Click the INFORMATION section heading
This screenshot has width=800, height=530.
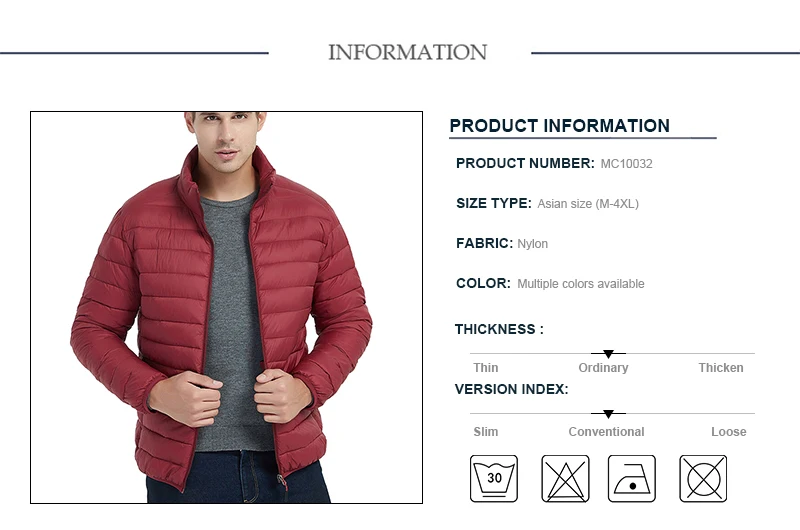(407, 52)
